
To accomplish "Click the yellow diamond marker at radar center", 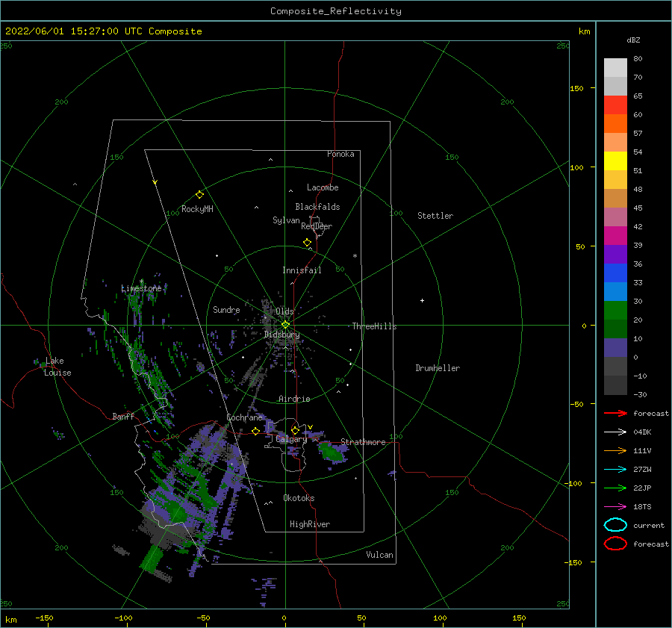I will 285,325.
